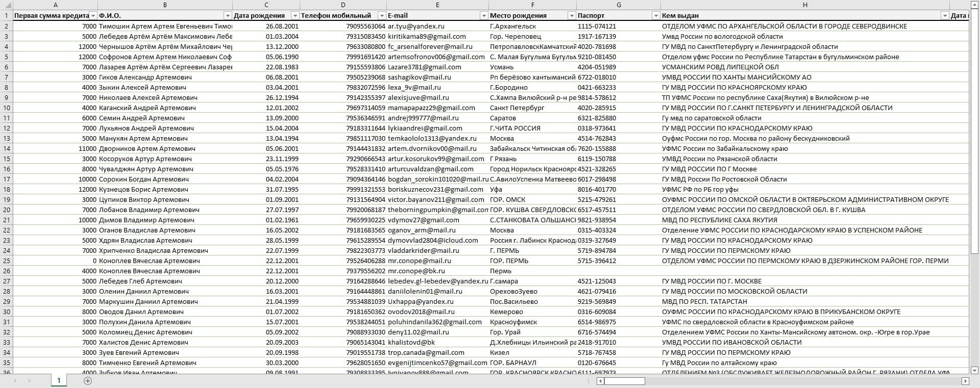The height and width of the screenshot is (388, 980).
Task: Click the vertical scrollbar down arrow
Action: tap(974, 370)
